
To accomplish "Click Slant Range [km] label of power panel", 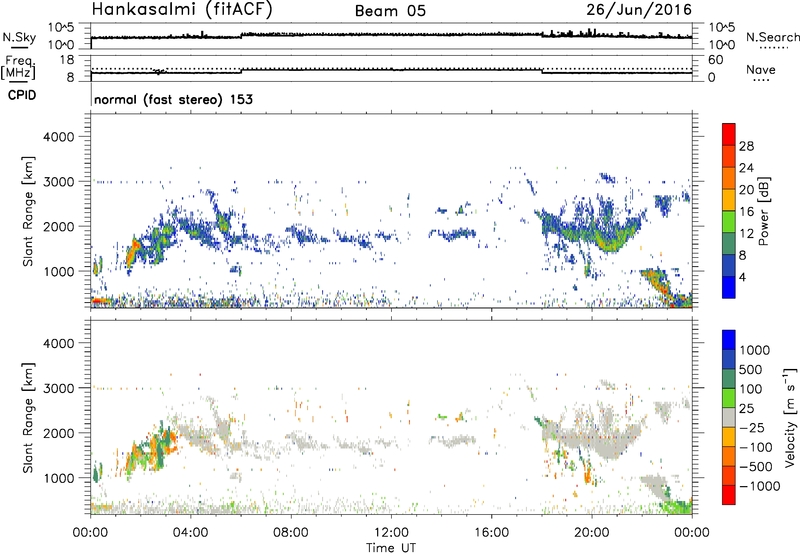I will pos(28,211).
